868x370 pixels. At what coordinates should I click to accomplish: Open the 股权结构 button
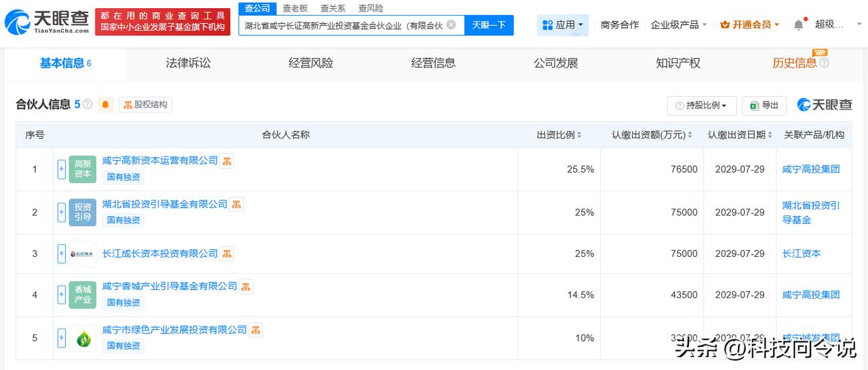point(145,104)
